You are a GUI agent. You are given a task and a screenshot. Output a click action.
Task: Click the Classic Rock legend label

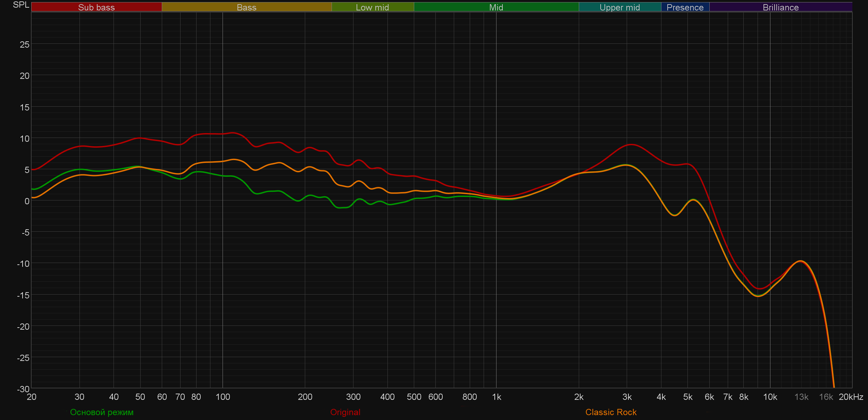pos(611,412)
